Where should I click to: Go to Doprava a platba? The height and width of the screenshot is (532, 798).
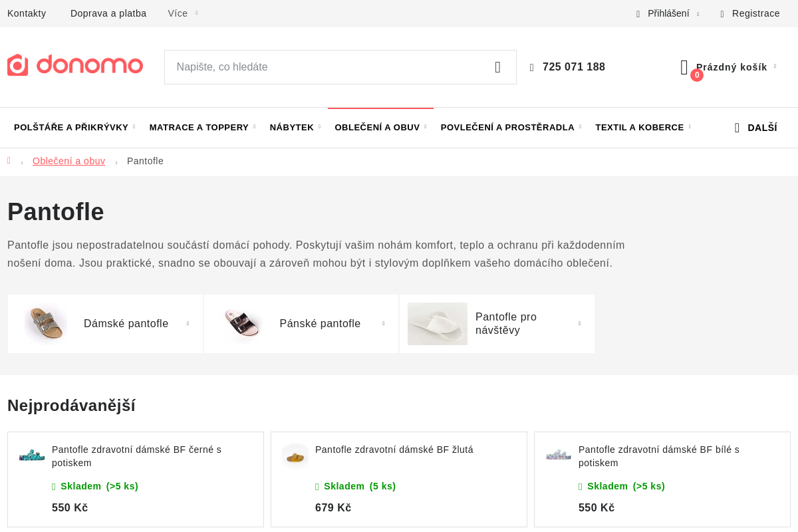tap(108, 13)
